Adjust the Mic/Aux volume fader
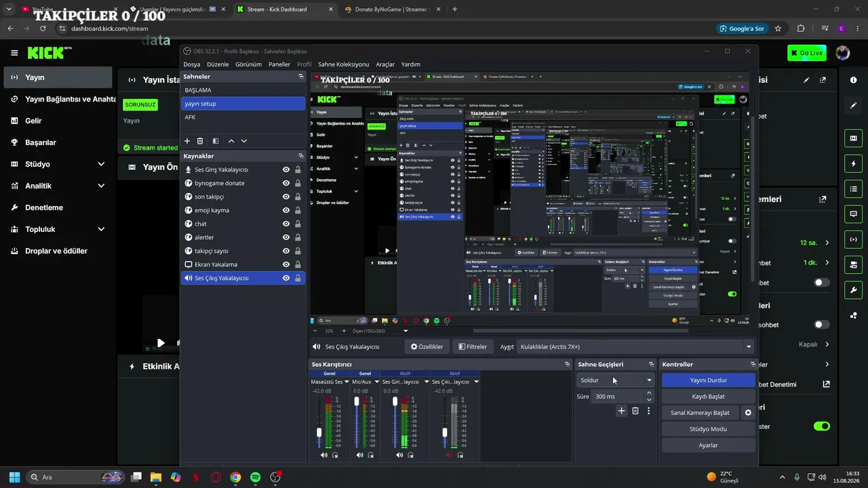This screenshot has width=868, height=488. [x=357, y=401]
